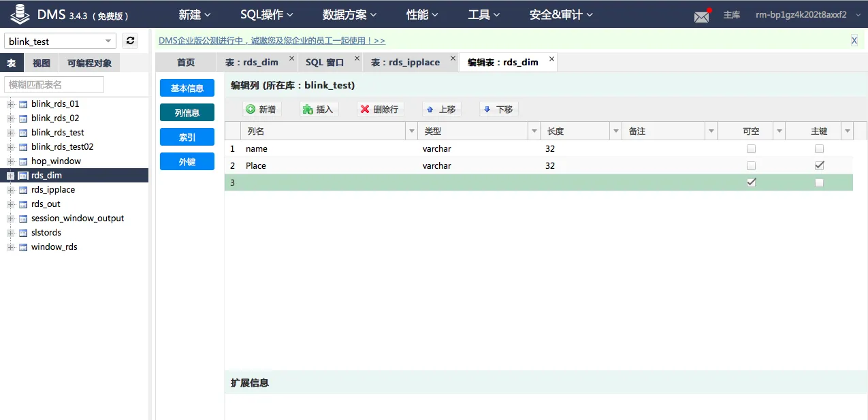This screenshot has height=420, width=868.
Task: Close the SQL 窗口 tab
Action: (x=357, y=59)
